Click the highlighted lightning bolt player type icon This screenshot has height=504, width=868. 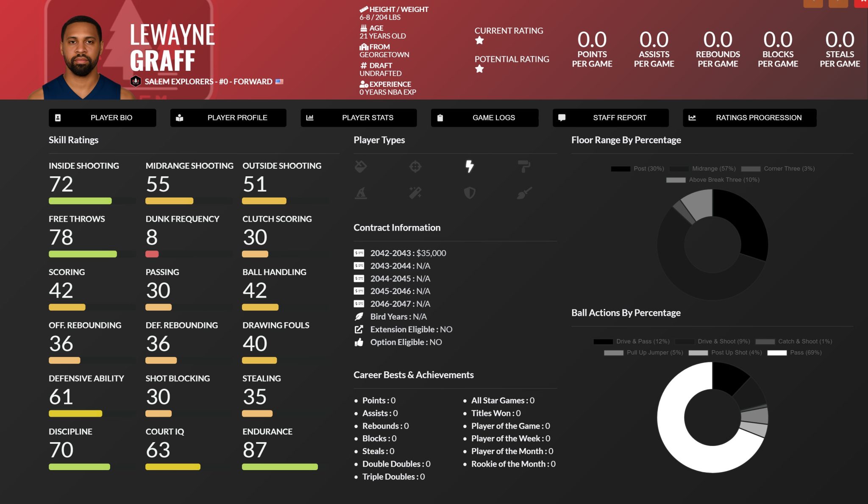(x=469, y=166)
